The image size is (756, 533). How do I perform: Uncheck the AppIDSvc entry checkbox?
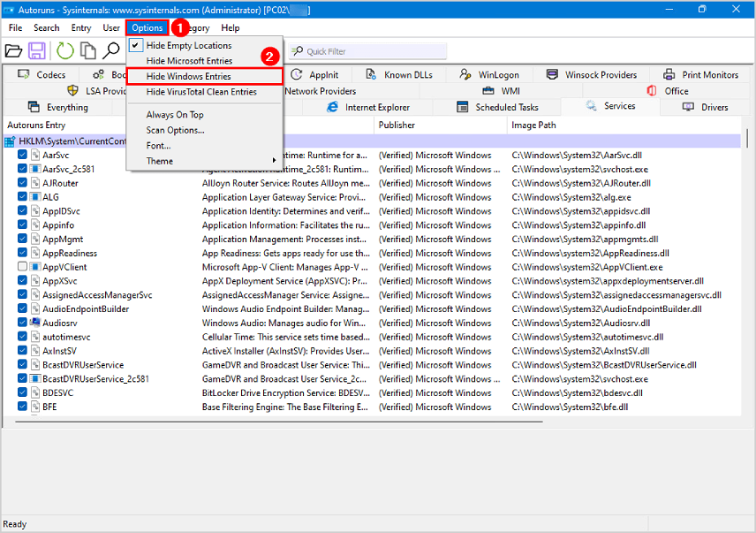coord(22,210)
